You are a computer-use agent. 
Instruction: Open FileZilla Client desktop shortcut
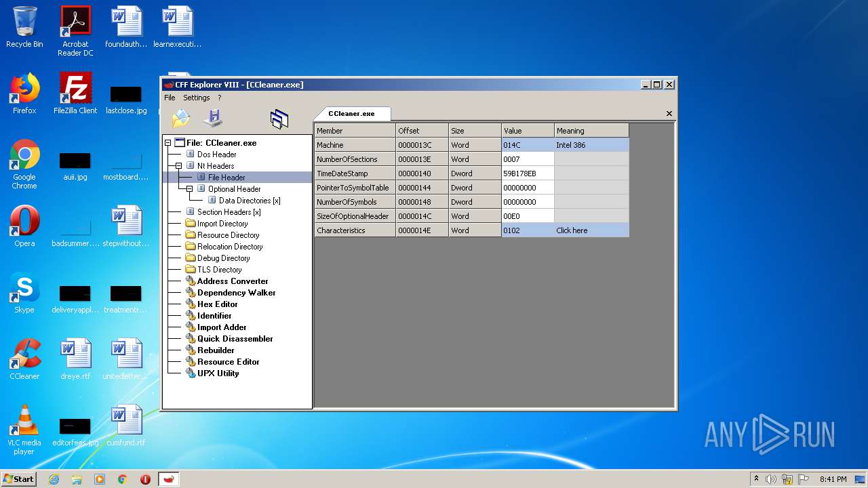point(75,94)
